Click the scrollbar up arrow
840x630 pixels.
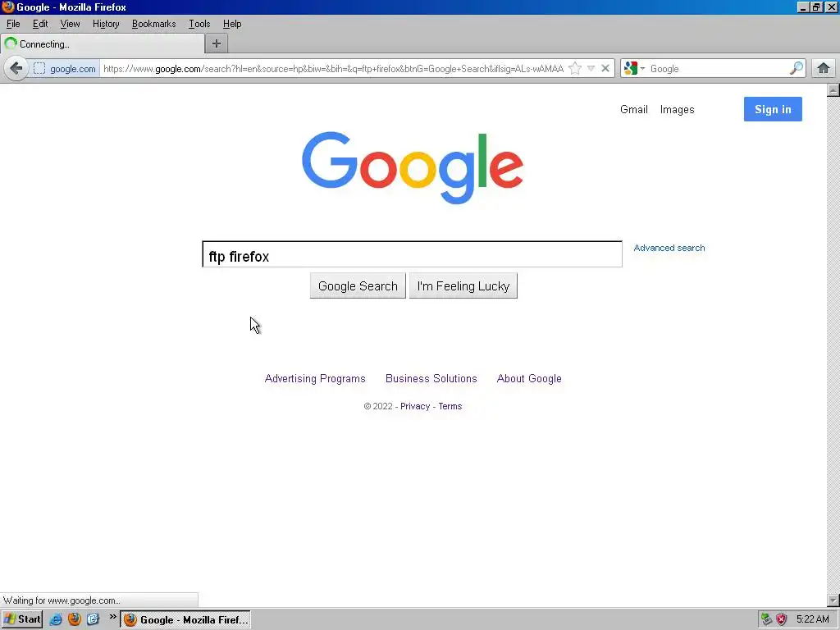833,90
